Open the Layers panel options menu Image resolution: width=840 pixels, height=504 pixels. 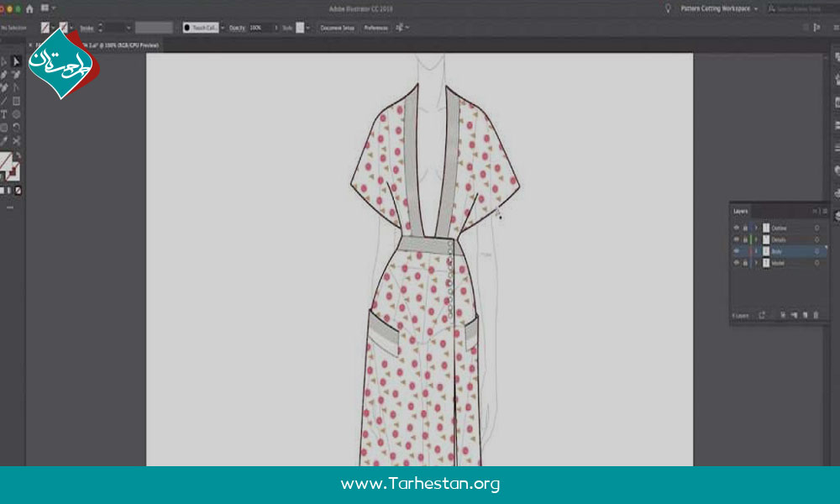tap(825, 212)
